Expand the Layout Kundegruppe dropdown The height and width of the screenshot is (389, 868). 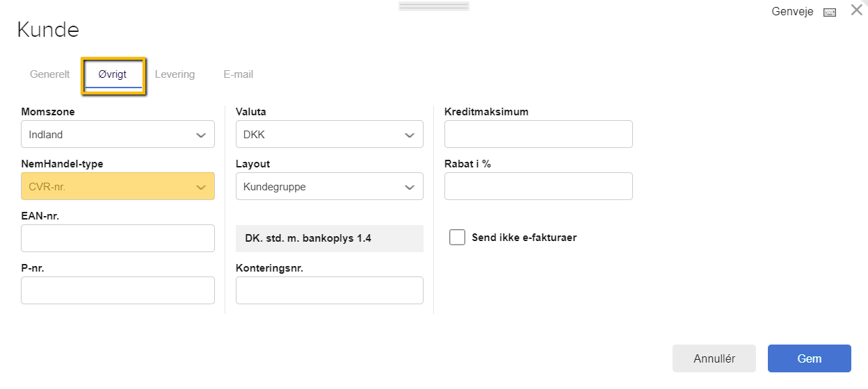tap(330, 186)
